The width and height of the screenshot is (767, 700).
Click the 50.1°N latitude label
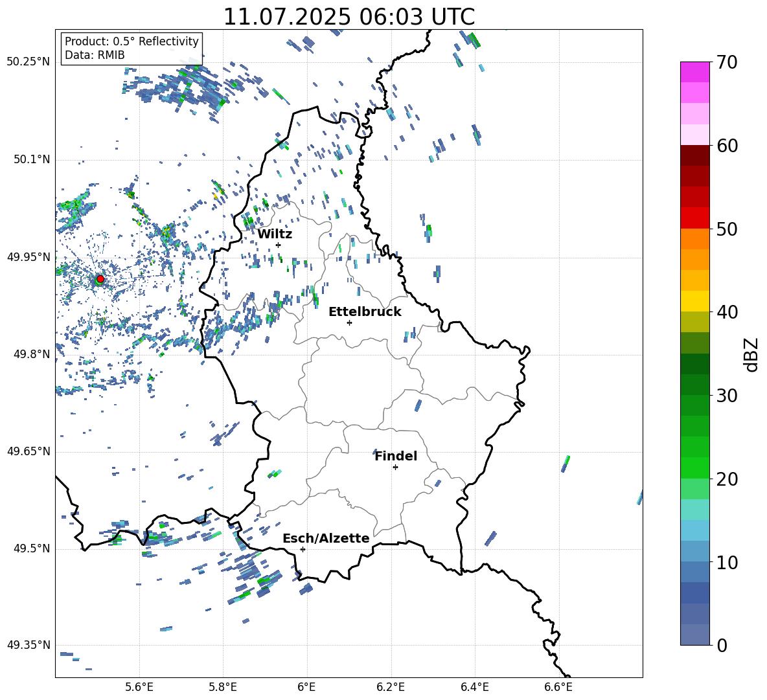click(x=31, y=159)
